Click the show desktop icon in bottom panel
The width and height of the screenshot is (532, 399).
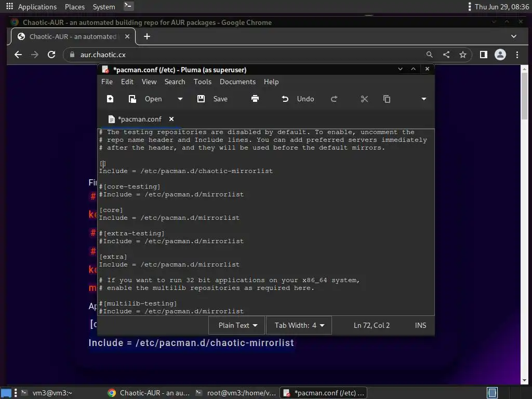[6, 393]
